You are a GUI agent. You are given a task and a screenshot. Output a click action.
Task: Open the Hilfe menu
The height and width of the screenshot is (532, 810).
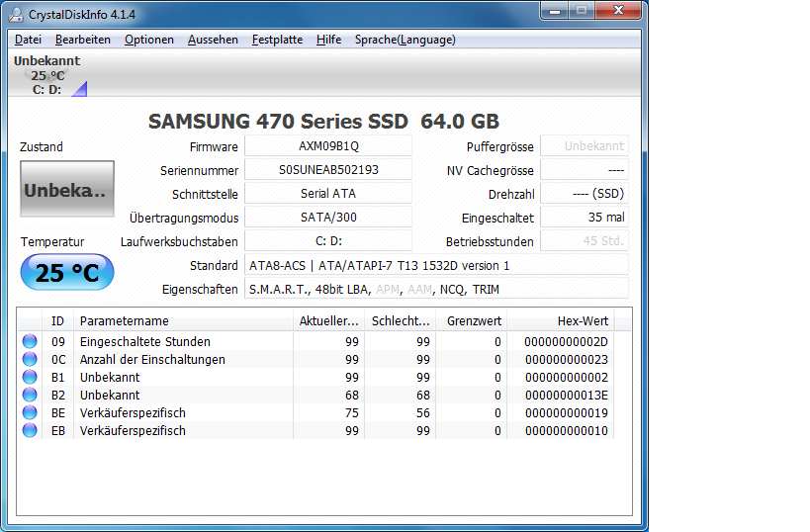[328, 40]
